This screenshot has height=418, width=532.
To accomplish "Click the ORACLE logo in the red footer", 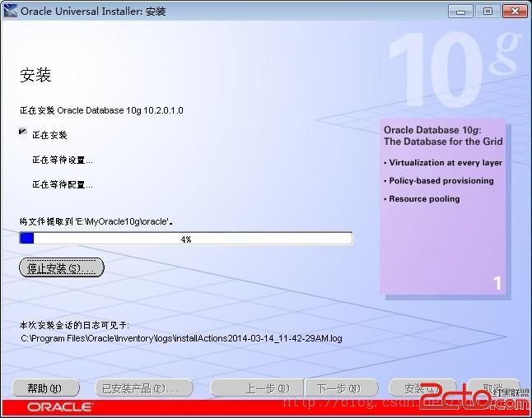I will (60, 407).
